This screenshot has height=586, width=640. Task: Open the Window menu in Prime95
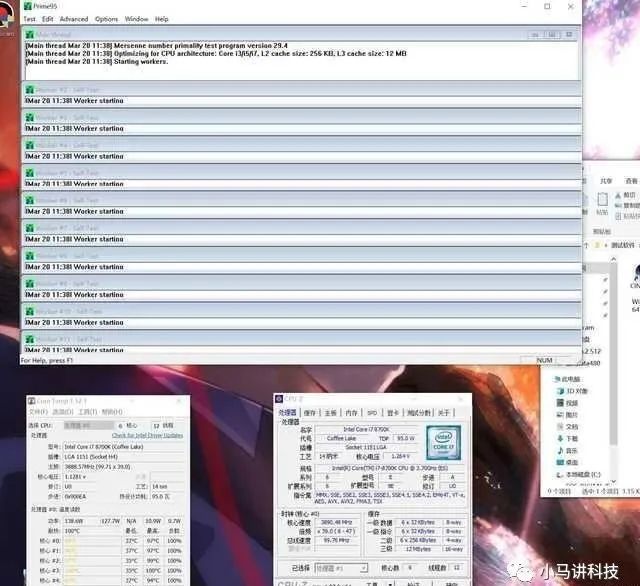tap(136, 19)
